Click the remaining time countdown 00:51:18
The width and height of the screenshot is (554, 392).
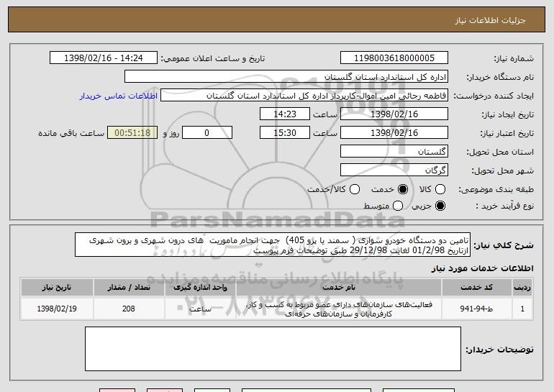pyautogui.click(x=132, y=133)
